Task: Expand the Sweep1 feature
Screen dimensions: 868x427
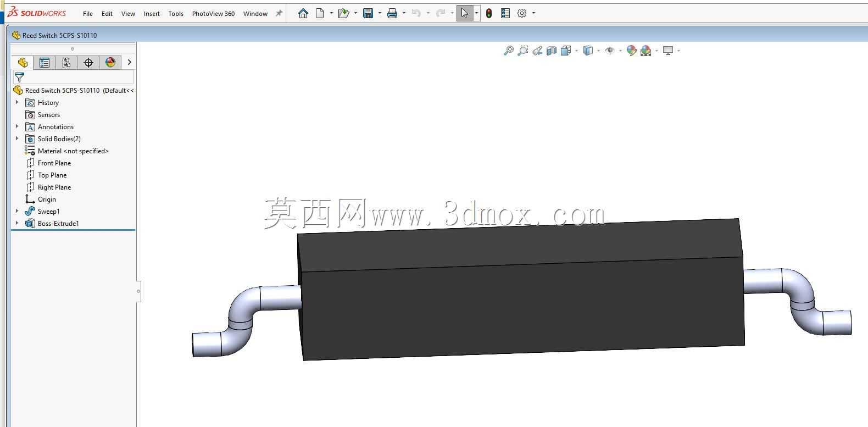Action: pyautogui.click(x=17, y=211)
